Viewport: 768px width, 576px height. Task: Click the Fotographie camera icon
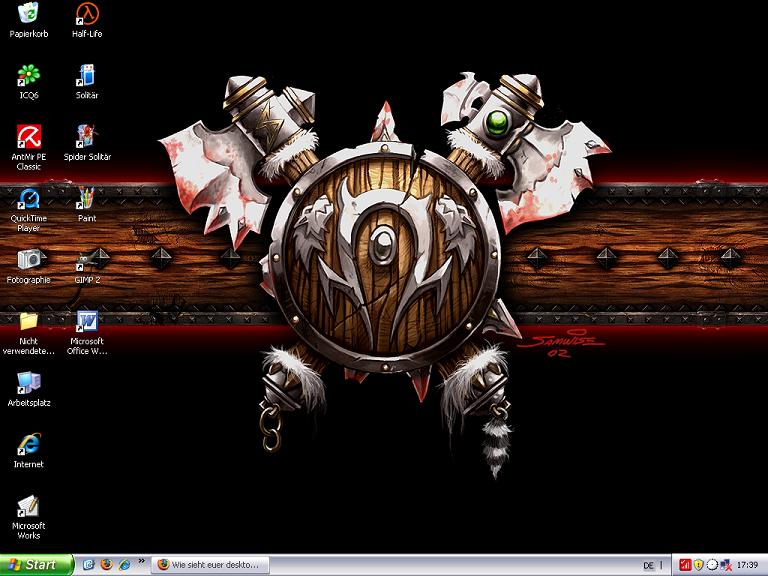coord(28,266)
